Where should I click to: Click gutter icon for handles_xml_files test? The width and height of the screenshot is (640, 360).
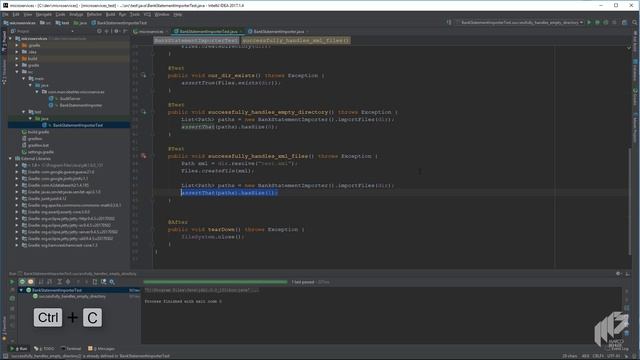coord(143,156)
